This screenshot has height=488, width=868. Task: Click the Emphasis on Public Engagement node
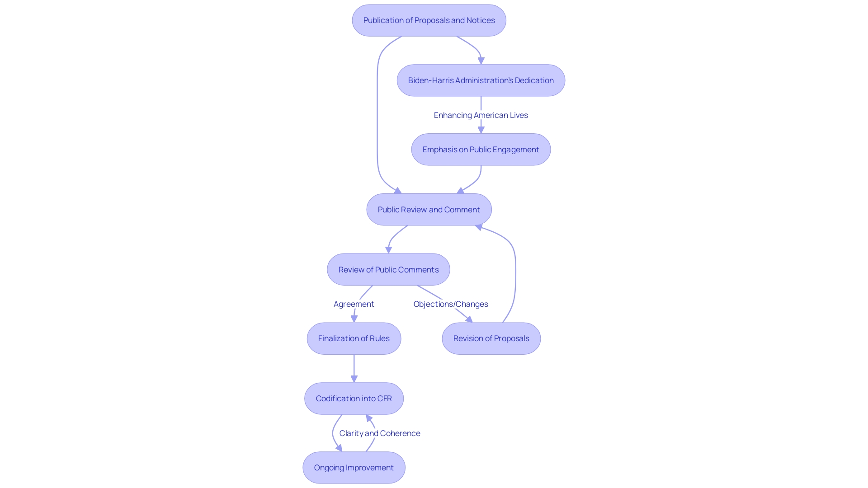coord(481,150)
